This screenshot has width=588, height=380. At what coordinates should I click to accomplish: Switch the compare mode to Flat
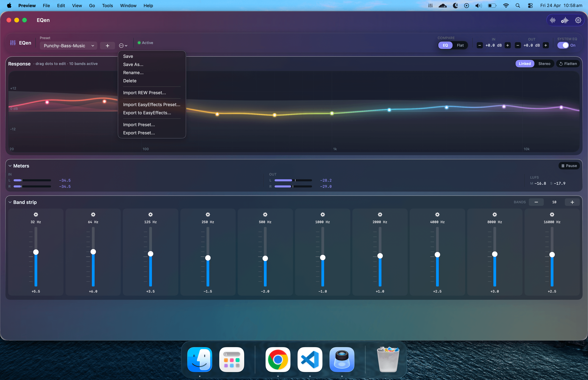click(460, 45)
